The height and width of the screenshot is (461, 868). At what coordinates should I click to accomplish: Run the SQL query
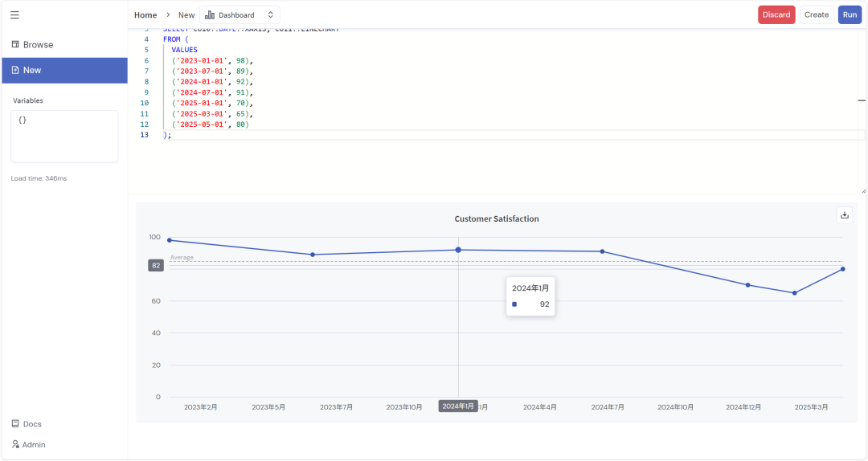coord(850,14)
